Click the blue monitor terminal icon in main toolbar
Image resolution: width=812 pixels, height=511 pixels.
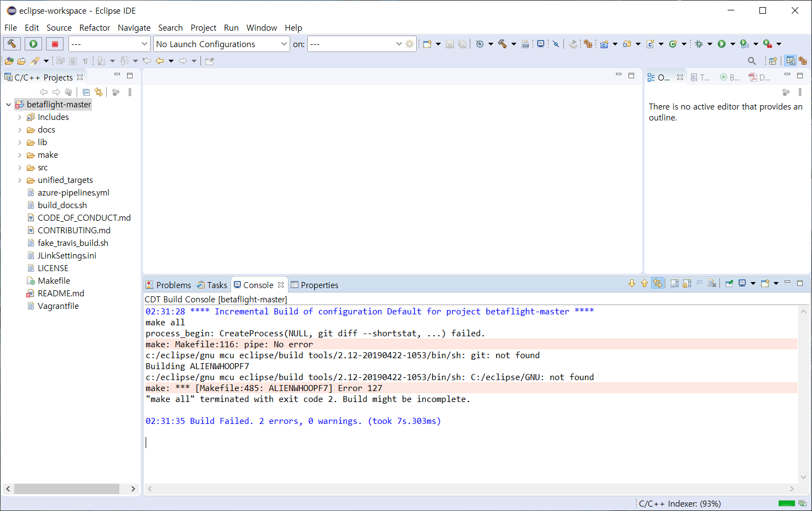541,44
